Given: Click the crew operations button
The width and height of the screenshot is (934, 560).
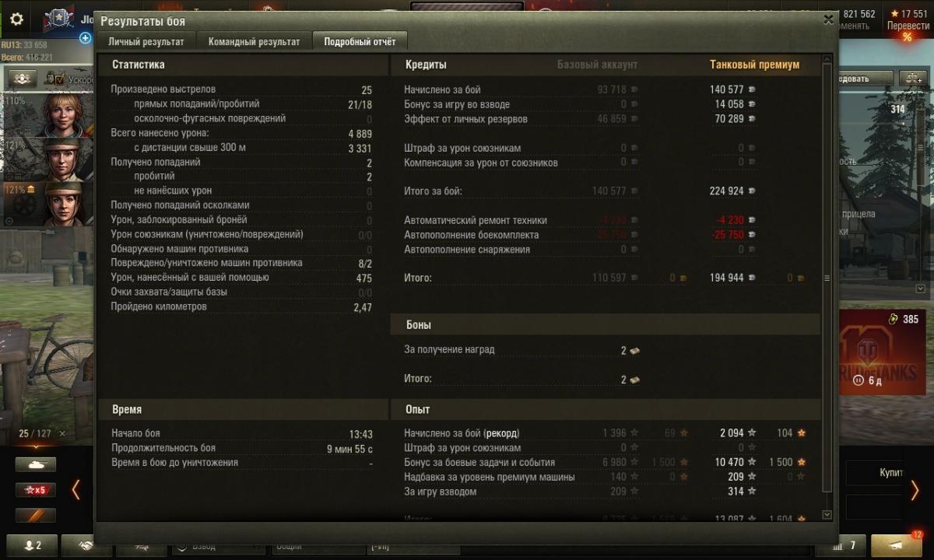Looking at the screenshot, I should [22, 79].
